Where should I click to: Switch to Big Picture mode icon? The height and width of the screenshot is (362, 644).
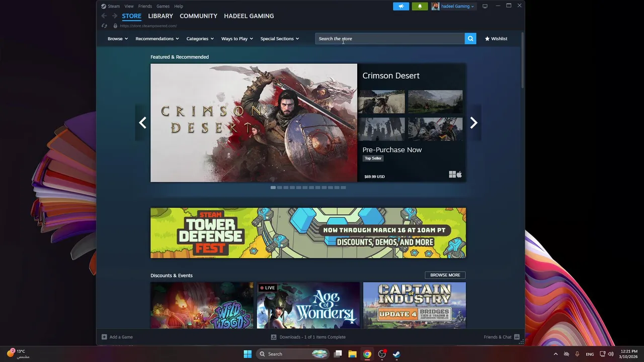485,6
